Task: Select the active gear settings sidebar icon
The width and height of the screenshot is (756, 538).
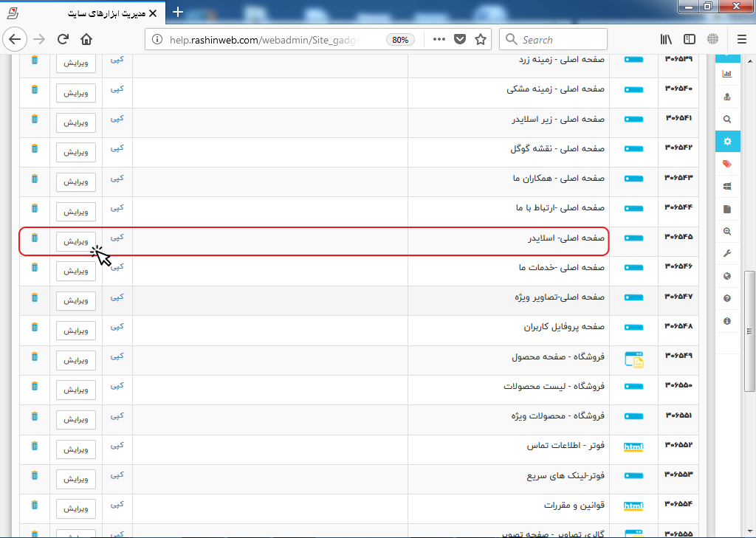Action: pos(727,141)
